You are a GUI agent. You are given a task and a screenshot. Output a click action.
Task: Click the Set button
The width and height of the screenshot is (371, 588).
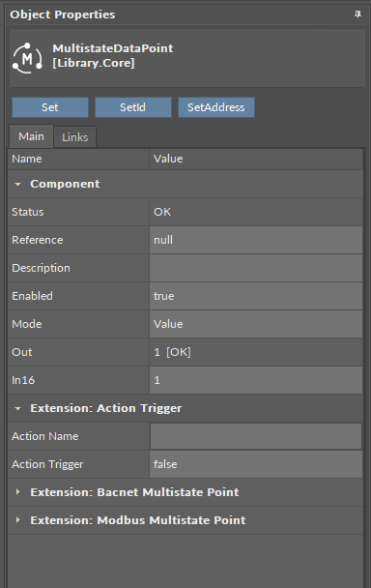(50, 107)
